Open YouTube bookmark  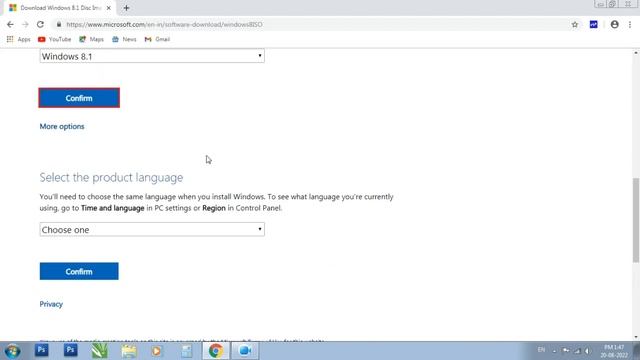(54, 39)
